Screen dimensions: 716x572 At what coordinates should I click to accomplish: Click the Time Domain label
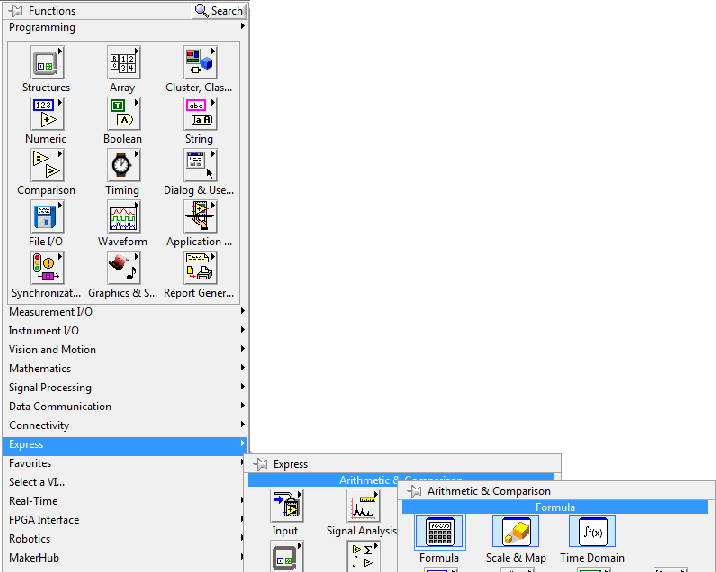pos(592,558)
